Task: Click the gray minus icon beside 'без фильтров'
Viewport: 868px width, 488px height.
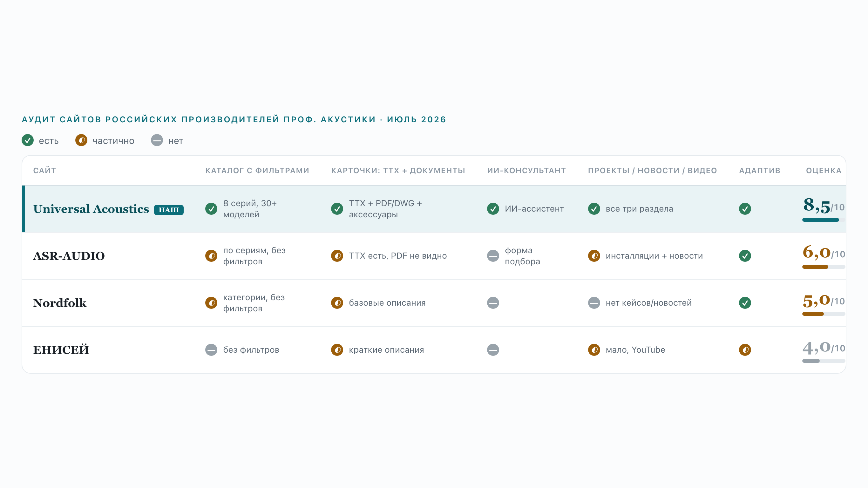Action: point(211,350)
